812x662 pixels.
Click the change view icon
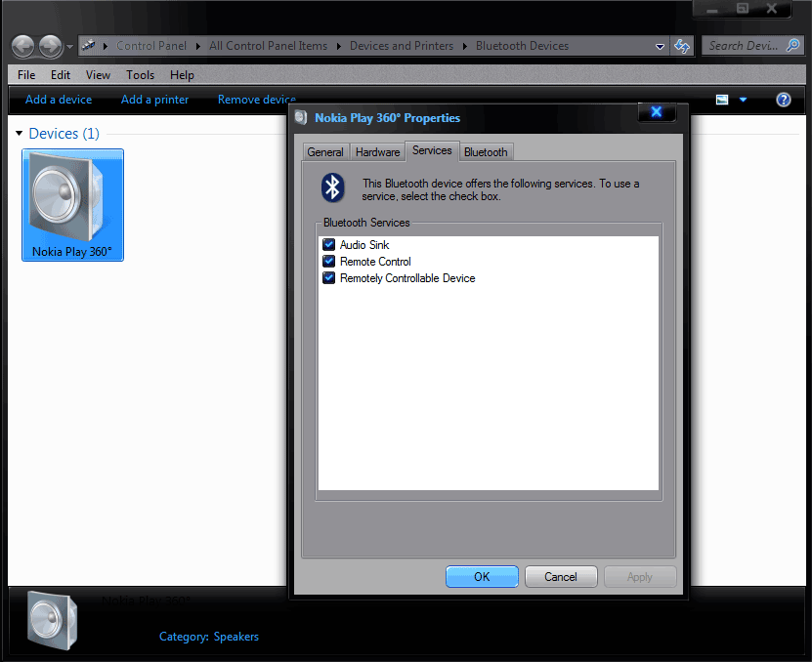pyautogui.click(x=722, y=100)
